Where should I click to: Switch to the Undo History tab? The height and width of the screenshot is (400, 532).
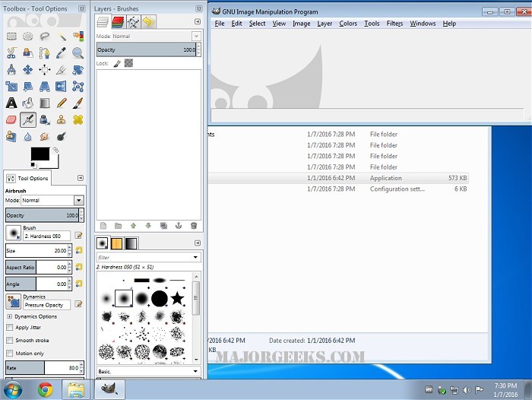(149, 22)
